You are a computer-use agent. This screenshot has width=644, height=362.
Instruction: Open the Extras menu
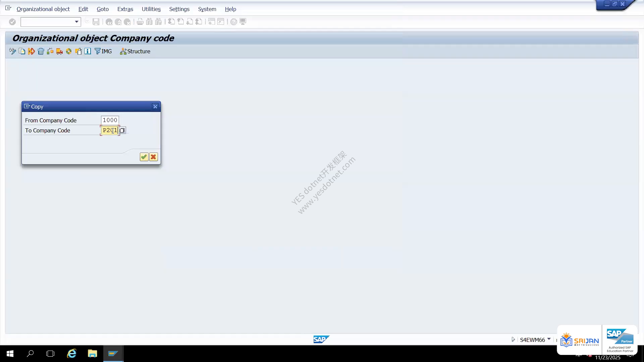click(125, 9)
